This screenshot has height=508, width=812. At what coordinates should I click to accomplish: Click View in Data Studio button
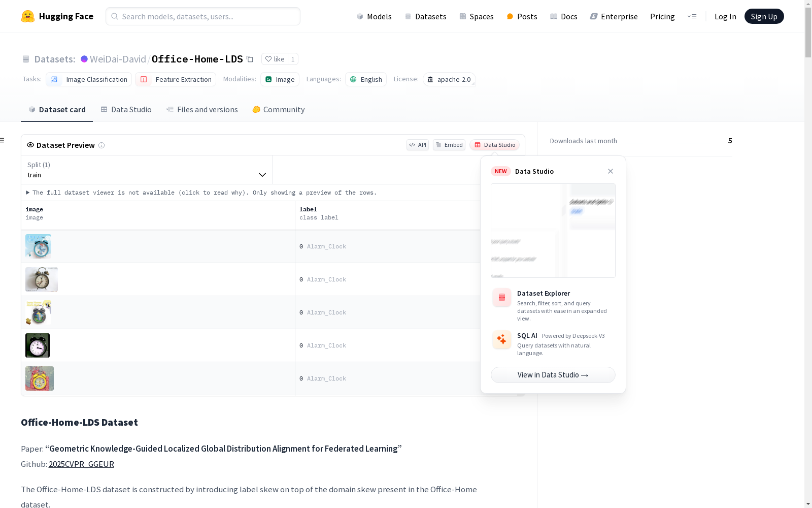[553, 375]
